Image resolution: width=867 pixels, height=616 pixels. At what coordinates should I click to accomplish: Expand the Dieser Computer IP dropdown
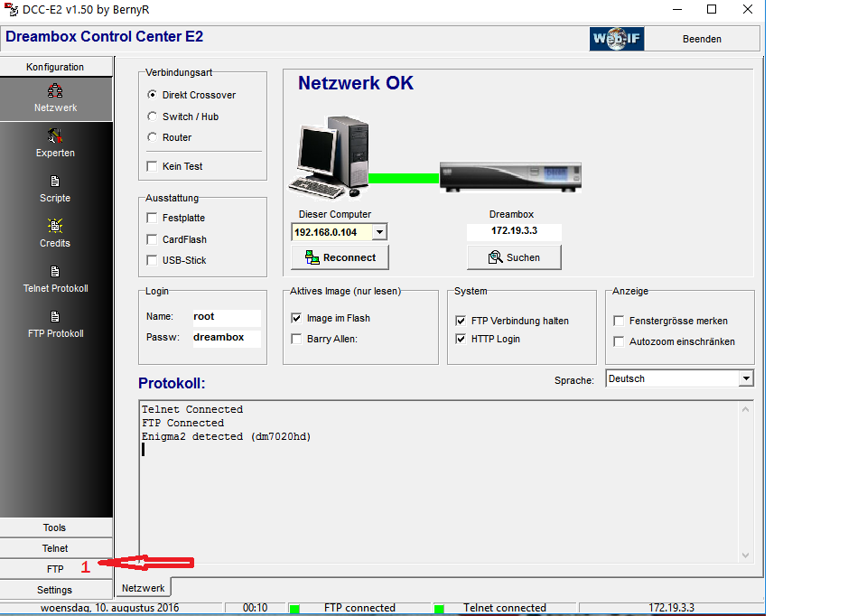pyautogui.click(x=379, y=232)
